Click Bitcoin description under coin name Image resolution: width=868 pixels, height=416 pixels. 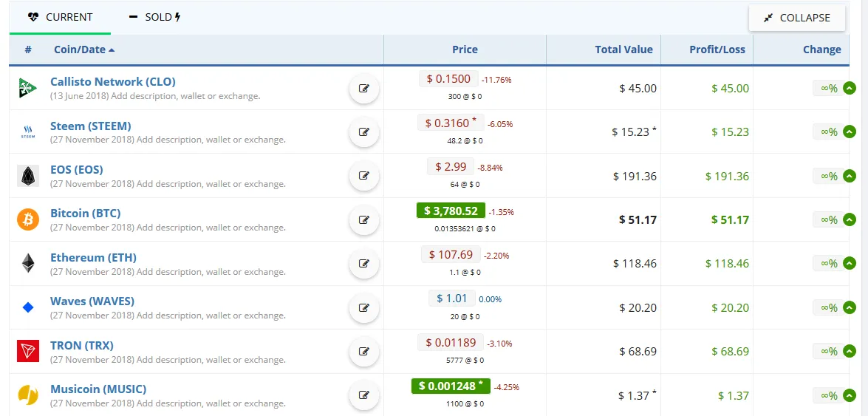168,227
